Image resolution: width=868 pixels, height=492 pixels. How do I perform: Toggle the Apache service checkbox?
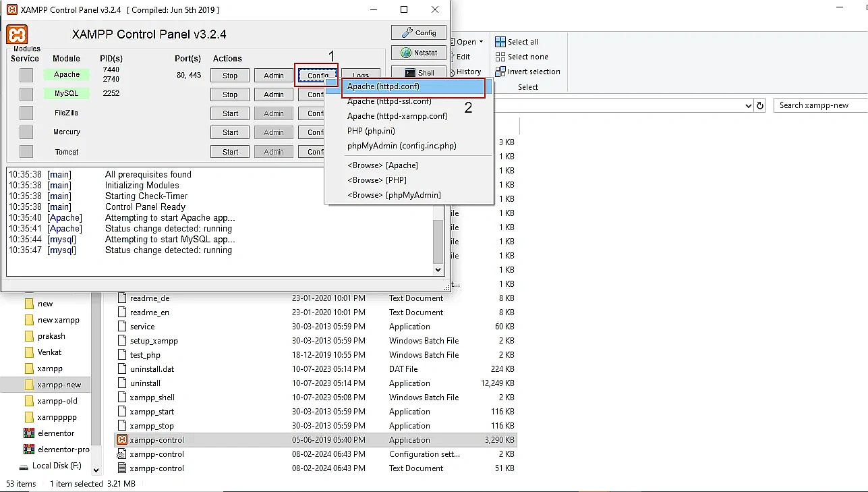point(26,75)
